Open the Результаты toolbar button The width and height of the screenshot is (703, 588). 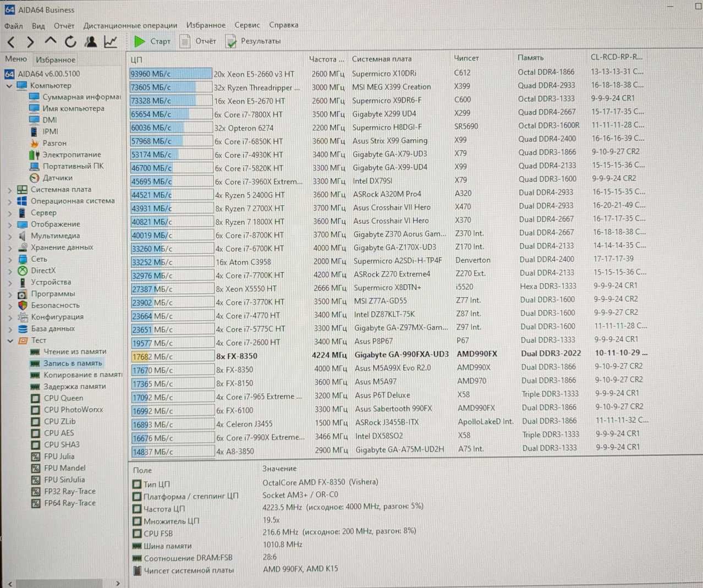pos(254,41)
